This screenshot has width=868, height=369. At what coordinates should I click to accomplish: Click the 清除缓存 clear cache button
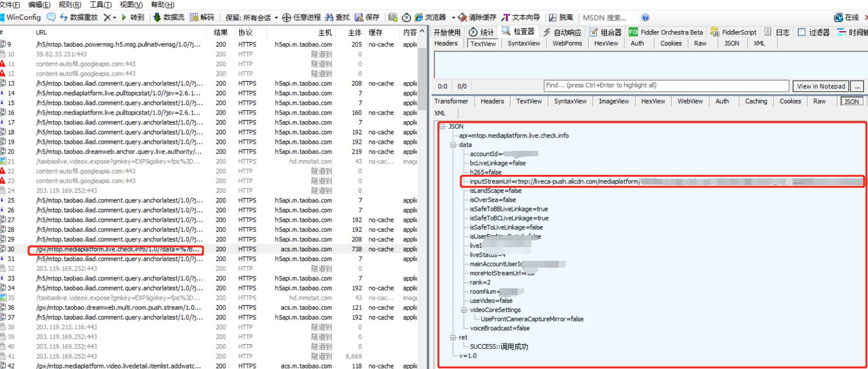(x=477, y=17)
